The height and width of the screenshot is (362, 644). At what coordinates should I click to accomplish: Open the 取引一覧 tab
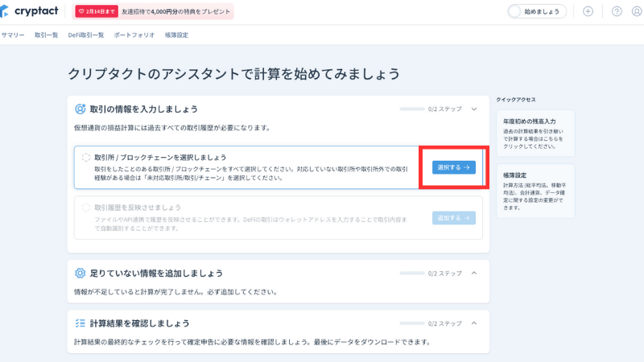click(46, 35)
